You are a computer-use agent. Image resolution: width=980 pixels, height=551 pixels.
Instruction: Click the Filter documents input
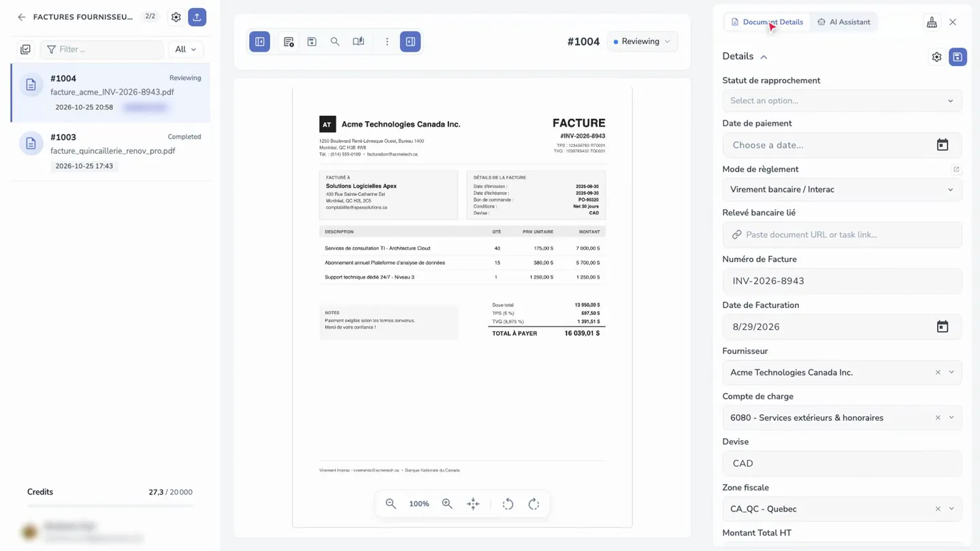click(102, 49)
